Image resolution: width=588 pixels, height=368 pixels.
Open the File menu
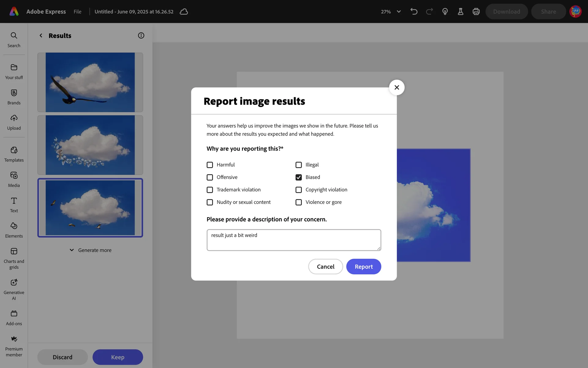pos(77,12)
